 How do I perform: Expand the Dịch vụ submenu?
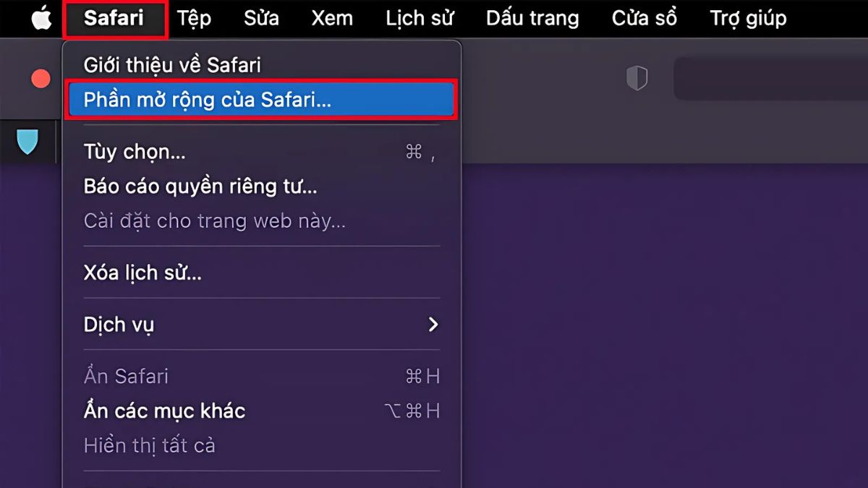(261, 324)
